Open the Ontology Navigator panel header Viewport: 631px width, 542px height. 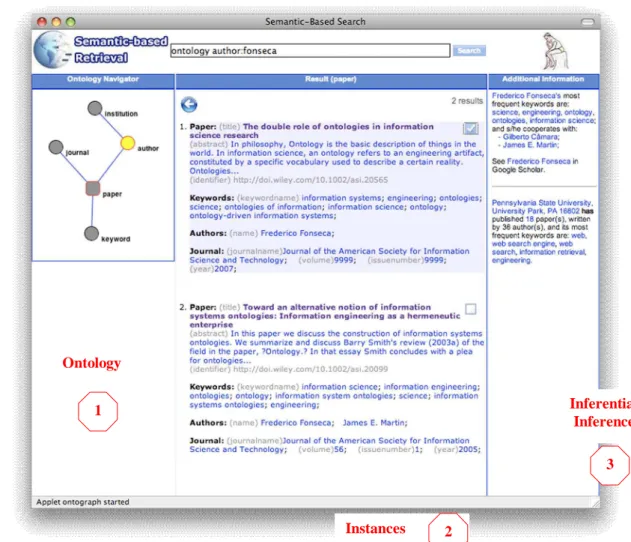[103, 81]
